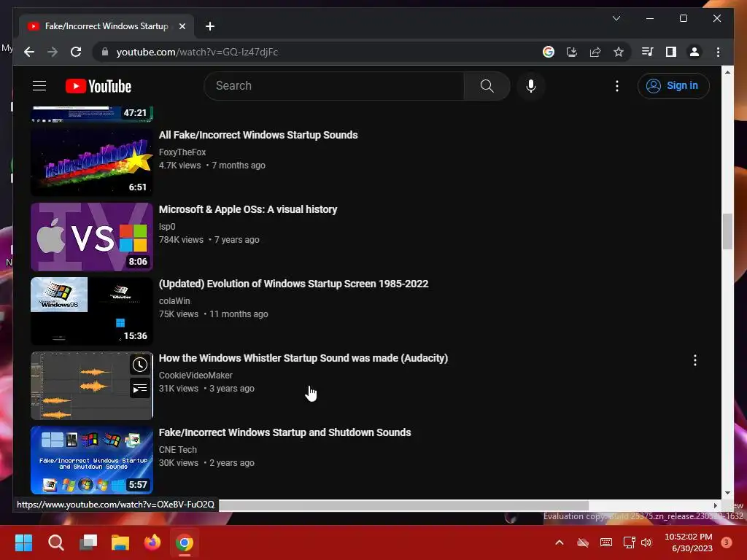Click the scrollbar up arrow

click(x=727, y=72)
